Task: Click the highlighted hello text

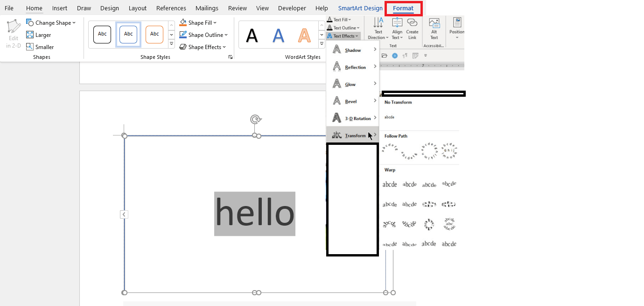Action: tap(255, 213)
